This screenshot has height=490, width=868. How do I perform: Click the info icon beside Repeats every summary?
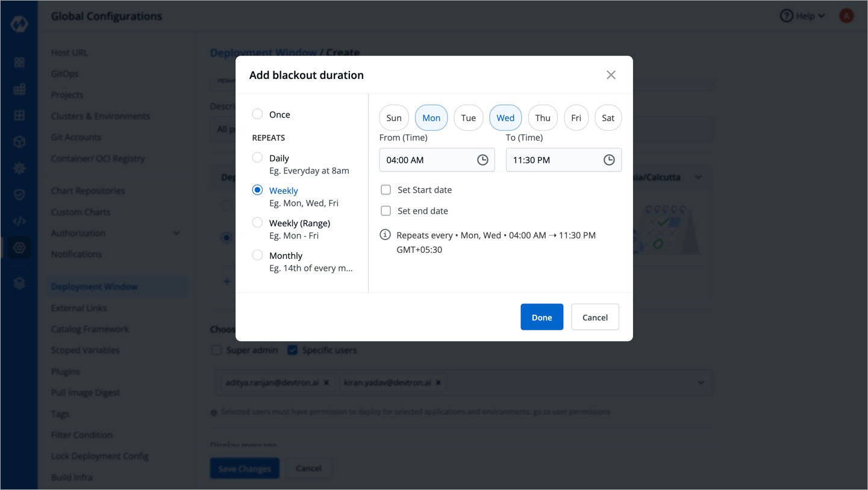tap(386, 235)
